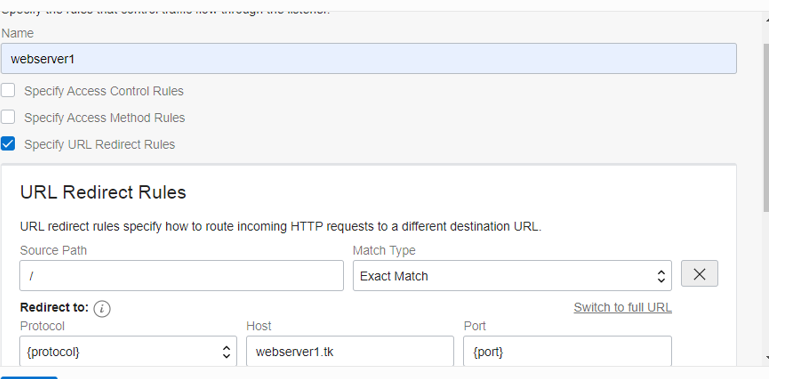Click the 'Specify Access Control Rules' label text
This screenshot has height=379, width=792.
pyautogui.click(x=104, y=91)
